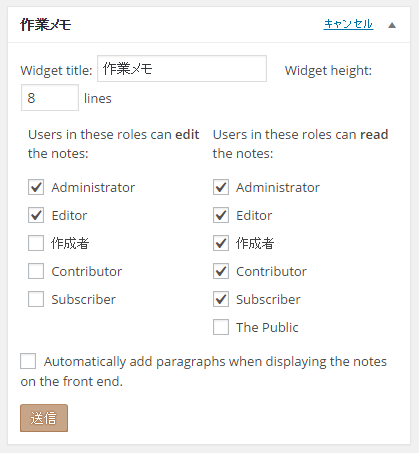This screenshot has height=453, width=419.
Task: Disable Editor under read roles
Action: coord(221,215)
